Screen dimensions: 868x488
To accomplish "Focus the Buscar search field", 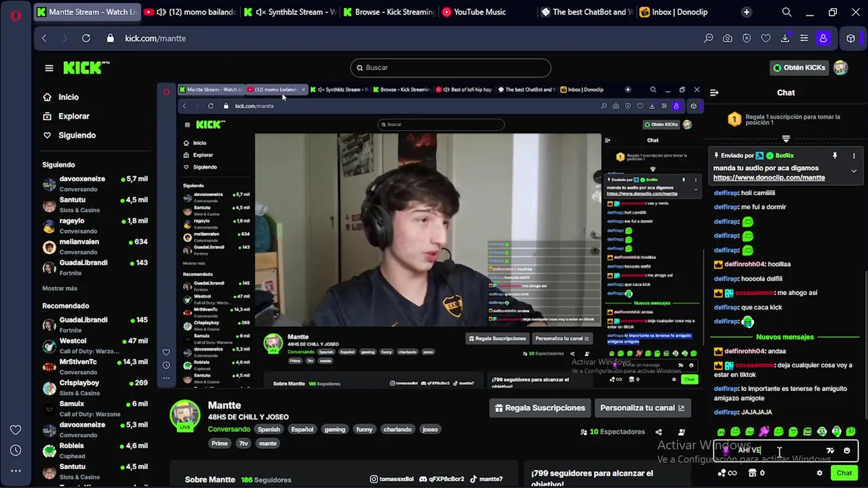I will [451, 68].
